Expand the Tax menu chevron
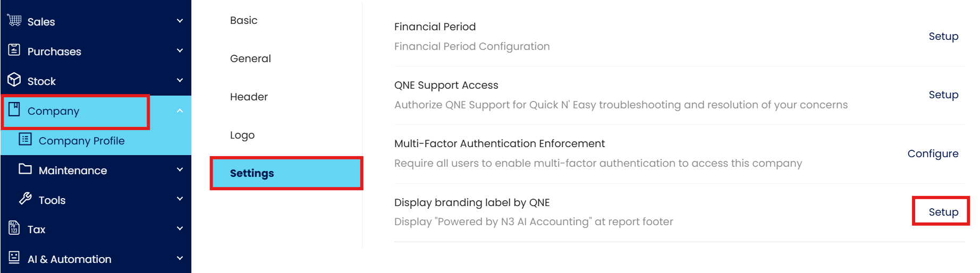The image size is (980, 273). (180, 228)
